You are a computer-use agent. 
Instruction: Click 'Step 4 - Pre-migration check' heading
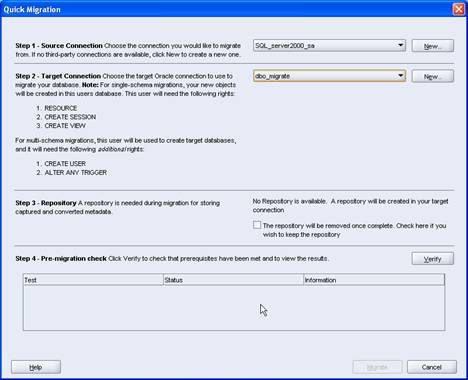(61, 259)
